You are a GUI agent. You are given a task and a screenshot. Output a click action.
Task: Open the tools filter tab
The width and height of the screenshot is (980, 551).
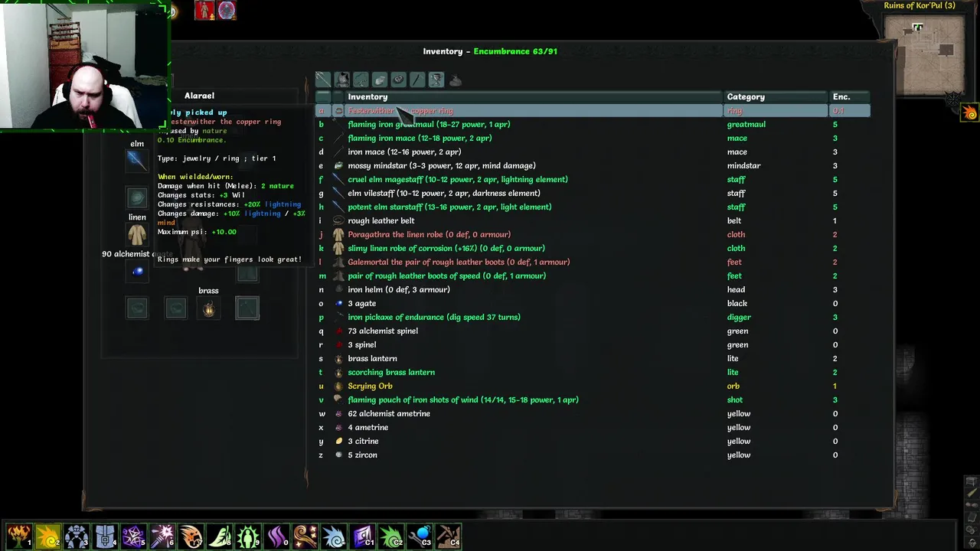click(x=416, y=80)
